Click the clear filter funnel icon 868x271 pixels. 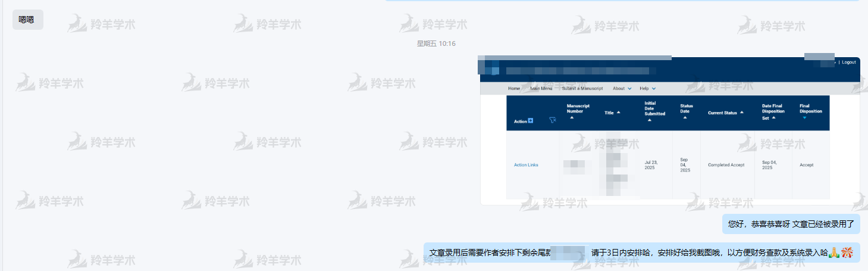[553, 120]
